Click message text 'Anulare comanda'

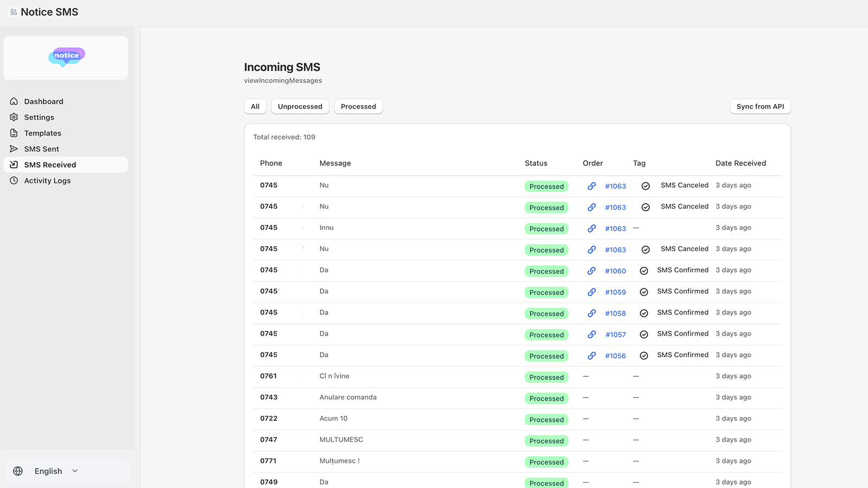348,397
